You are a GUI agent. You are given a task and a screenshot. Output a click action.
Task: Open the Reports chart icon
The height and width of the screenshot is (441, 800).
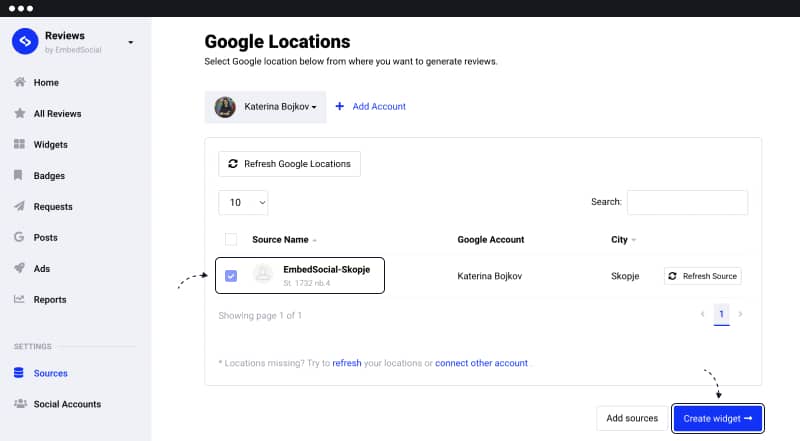pos(19,299)
